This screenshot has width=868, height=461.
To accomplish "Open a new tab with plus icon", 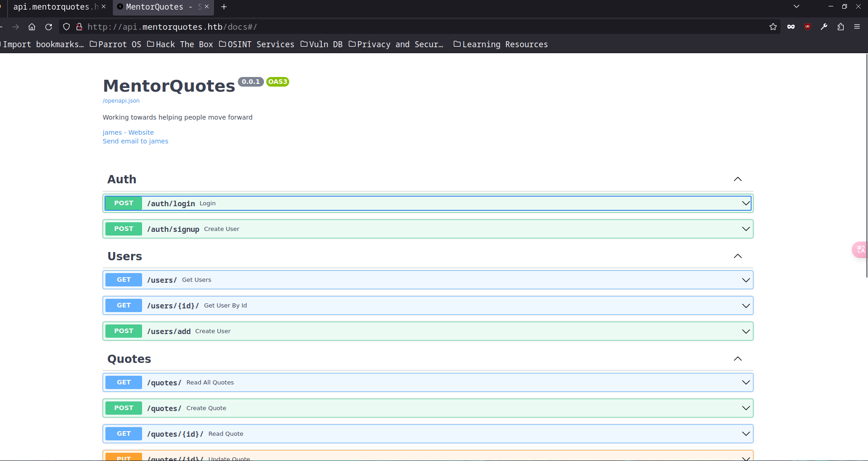I will pyautogui.click(x=224, y=7).
